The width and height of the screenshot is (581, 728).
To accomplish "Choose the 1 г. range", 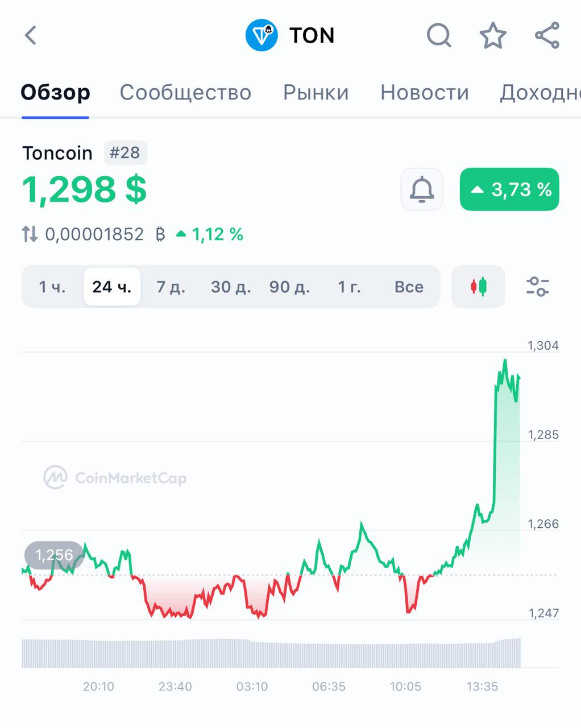I will (350, 287).
